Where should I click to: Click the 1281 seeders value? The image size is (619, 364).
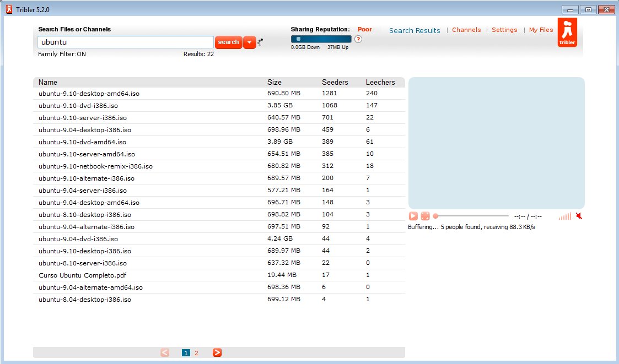tap(329, 93)
